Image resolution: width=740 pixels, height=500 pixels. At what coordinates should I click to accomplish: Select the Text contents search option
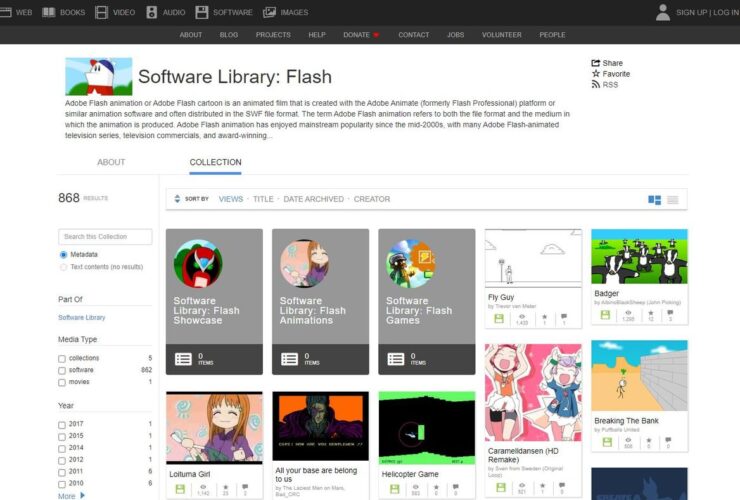pos(63,267)
